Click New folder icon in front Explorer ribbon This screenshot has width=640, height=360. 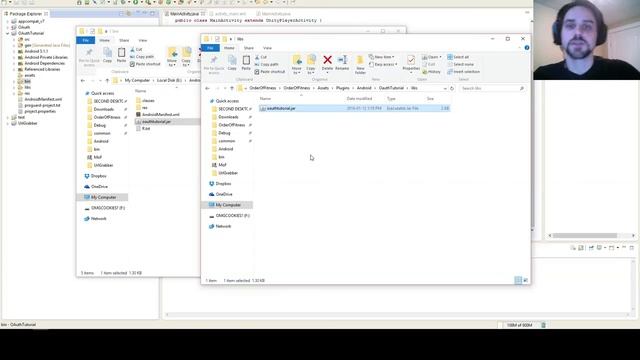[360, 60]
